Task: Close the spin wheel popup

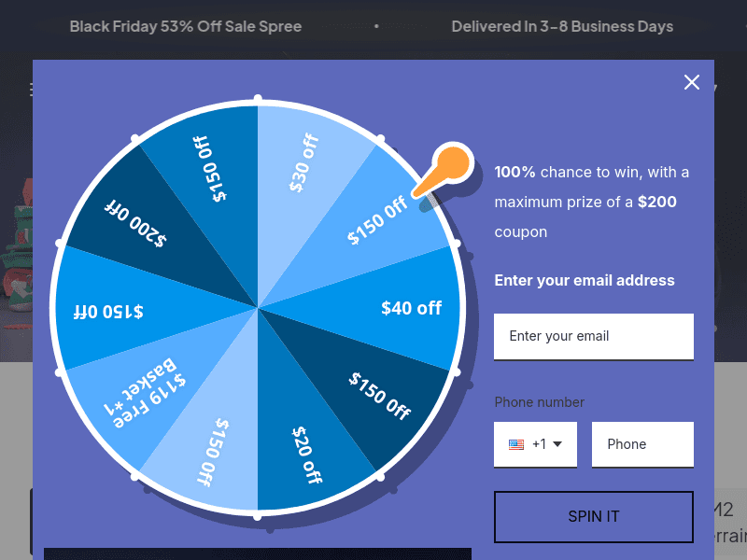Action: point(692,82)
